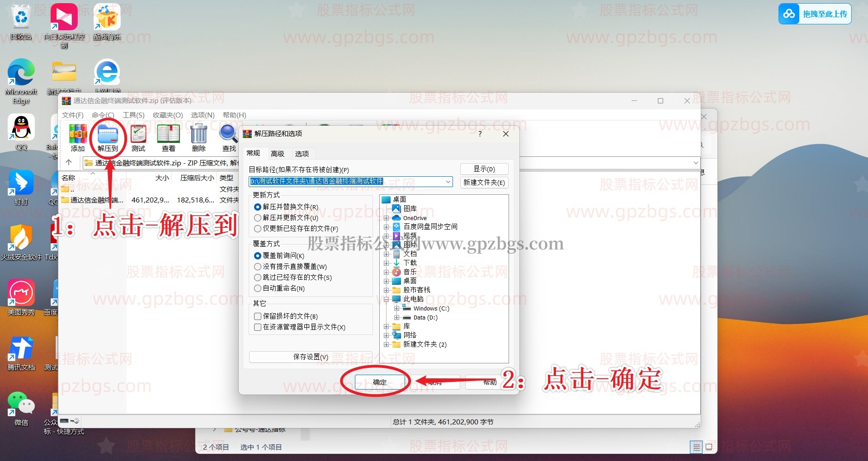The width and height of the screenshot is (868, 461).
Task: Open the 收藏夹(O) menu
Action: tap(168, 115)
